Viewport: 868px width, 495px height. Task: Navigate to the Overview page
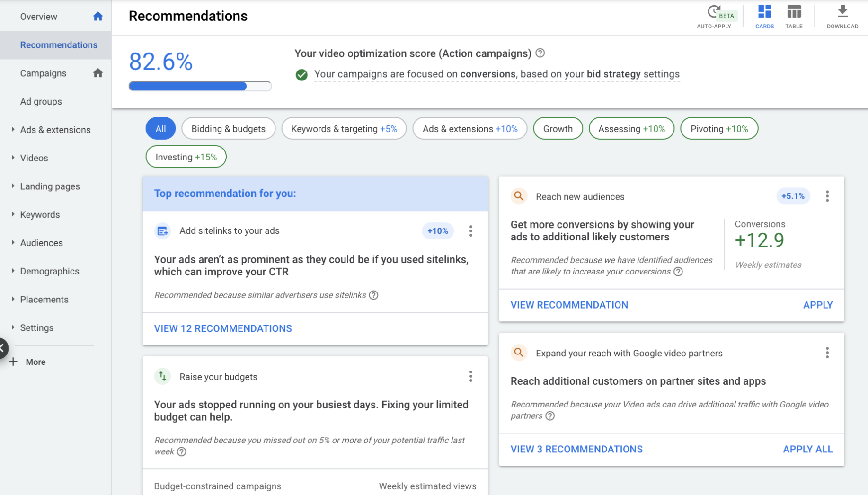38,16
